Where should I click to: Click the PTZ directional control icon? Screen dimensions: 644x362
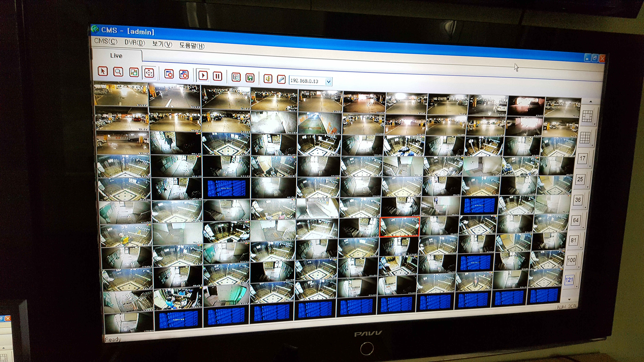click(149, 73)
